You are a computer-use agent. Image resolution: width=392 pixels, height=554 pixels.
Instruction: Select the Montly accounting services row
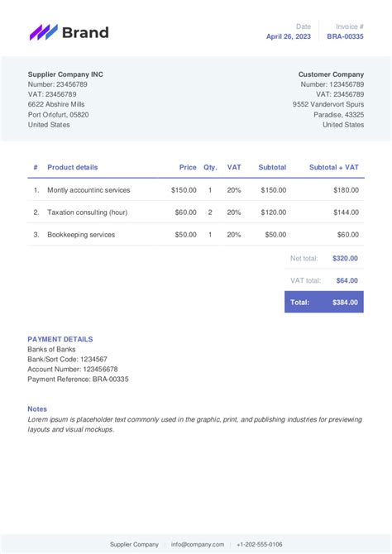point(196,190)
